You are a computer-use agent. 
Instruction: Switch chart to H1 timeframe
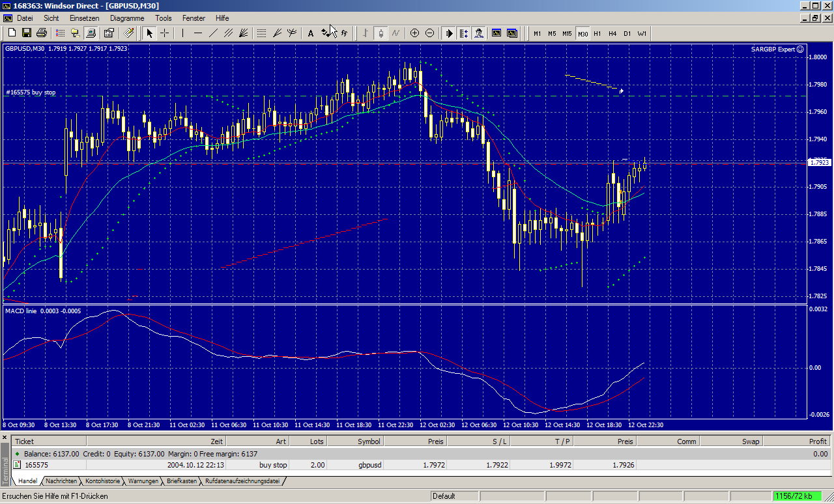597,33
